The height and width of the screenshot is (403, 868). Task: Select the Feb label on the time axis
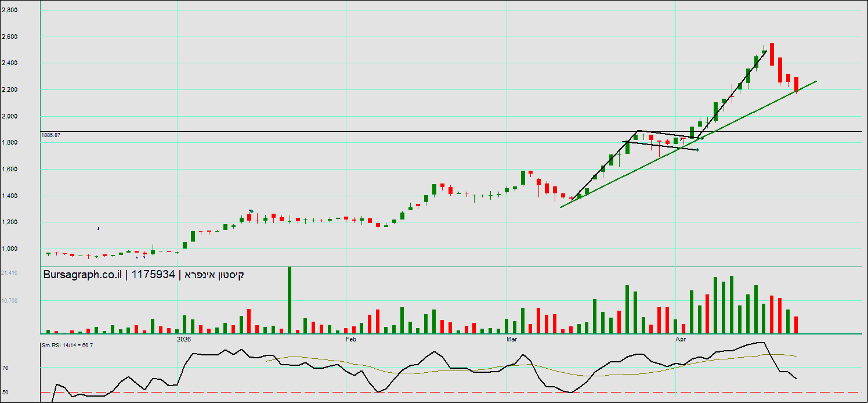coord(350,338)
